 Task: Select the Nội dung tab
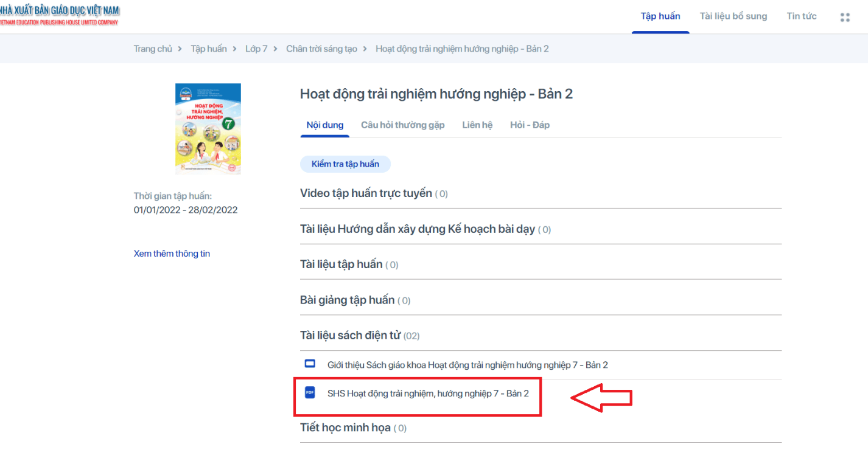pyautogui.click(x=325, y=125)
